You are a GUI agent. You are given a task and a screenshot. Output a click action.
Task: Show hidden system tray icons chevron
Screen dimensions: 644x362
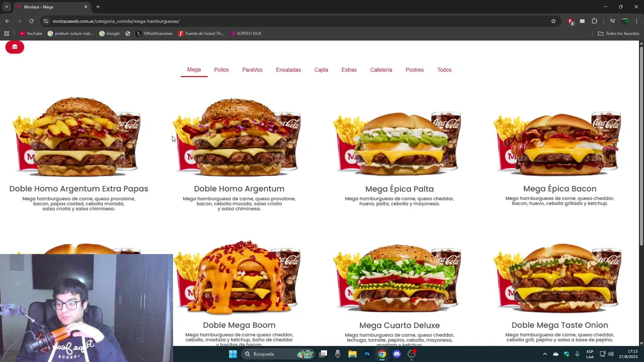[545, 354]
